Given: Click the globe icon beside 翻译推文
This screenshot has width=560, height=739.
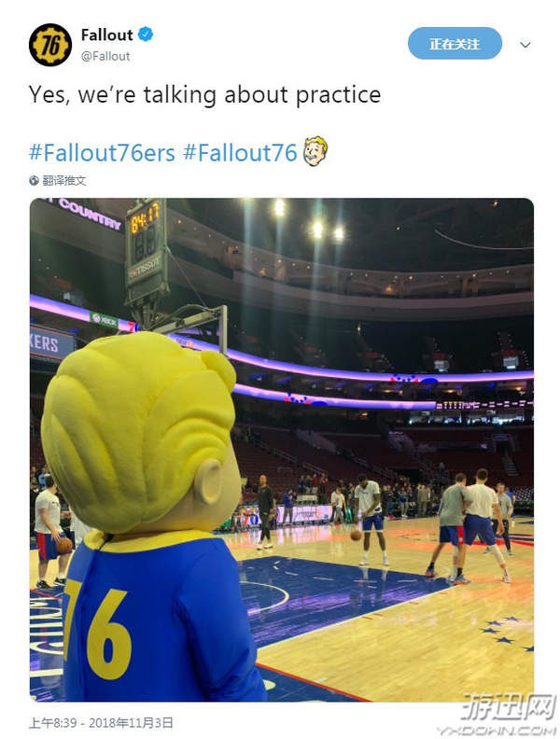Looking at the screenshot, I should pyautogui.click(x=35, y=180).
